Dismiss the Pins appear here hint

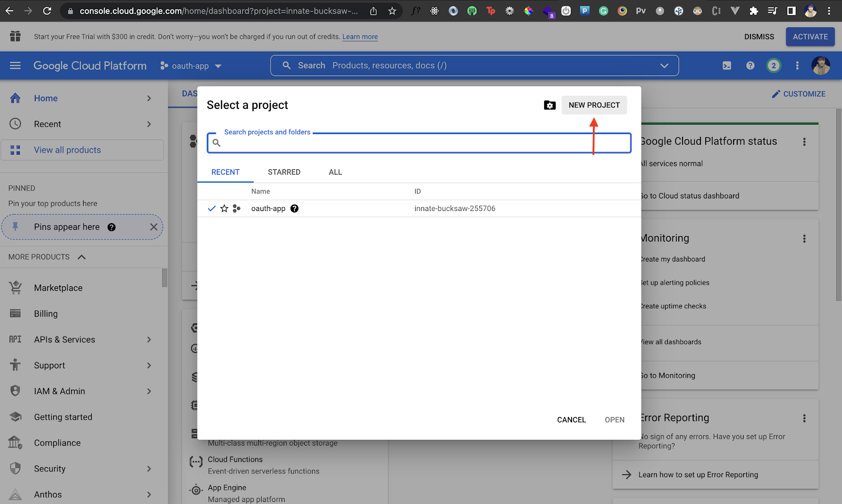pos(154,227)
